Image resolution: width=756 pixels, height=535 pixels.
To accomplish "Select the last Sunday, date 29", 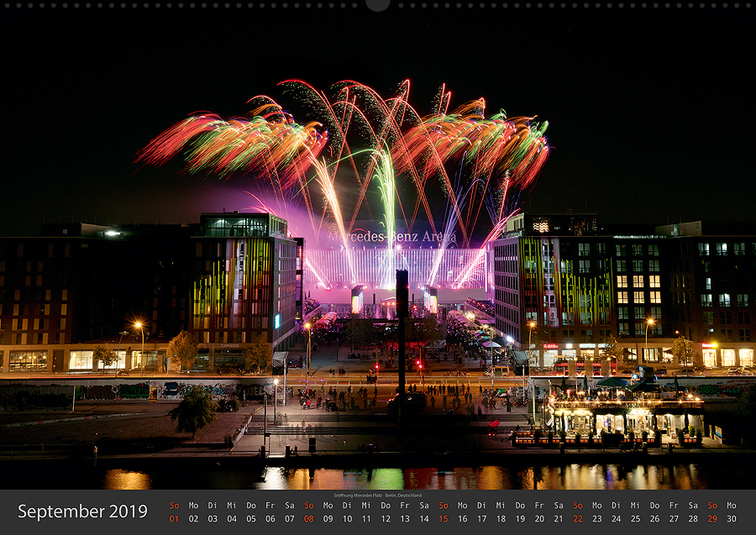I will tap(712, 519).
